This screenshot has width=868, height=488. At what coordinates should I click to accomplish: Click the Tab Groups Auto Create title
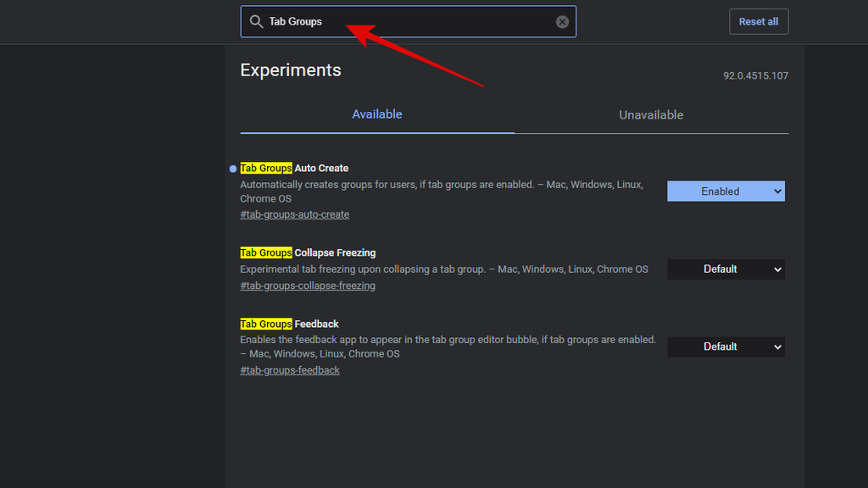[x=294, y=169]
